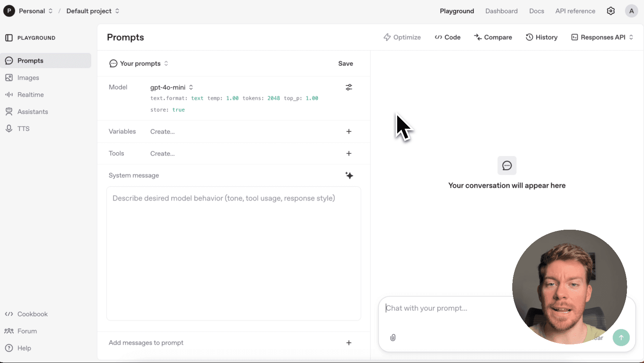
Task: Collapse the Playground sidebar panel
Action: [x=9, y=37]
